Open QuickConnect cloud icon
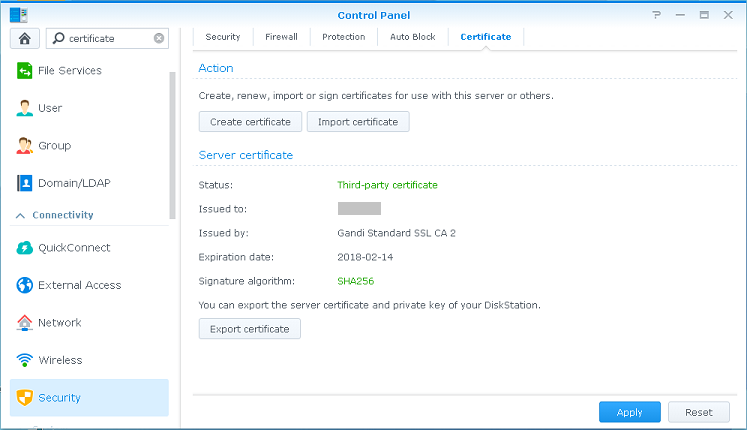This screenshot has height=430, width=747. tap(25, 248)
